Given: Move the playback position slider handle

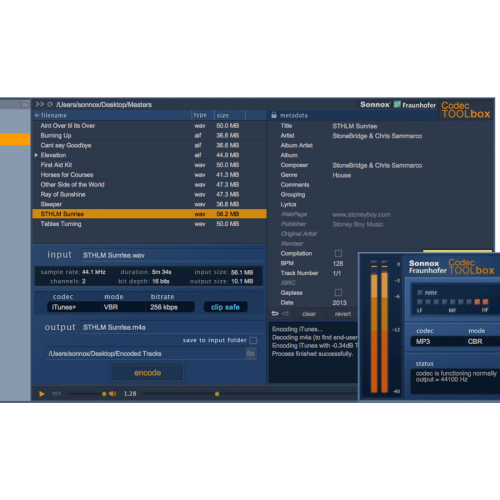Looking at the screenshot, I should (217, 394).
